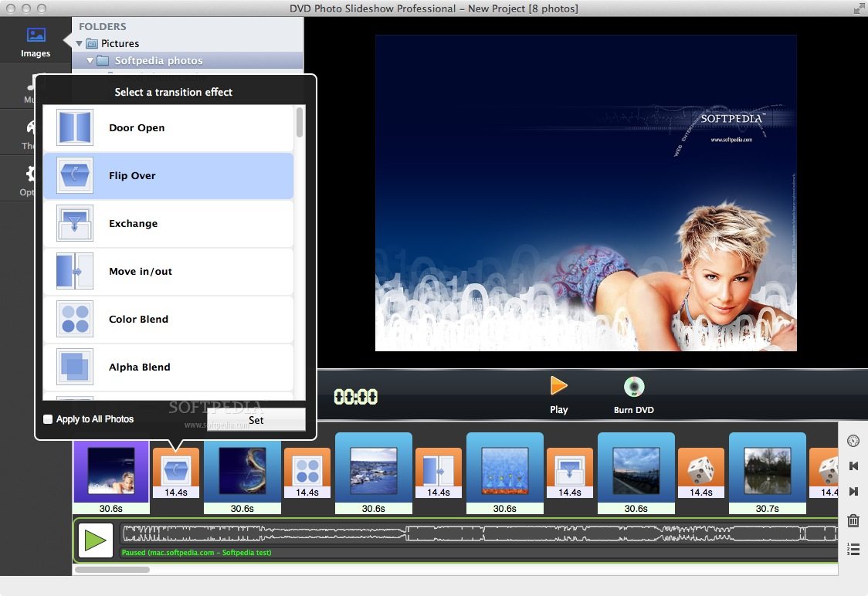Click the Set button to apply transition
The width and height of the screenshot is (868, 596).
256,419
